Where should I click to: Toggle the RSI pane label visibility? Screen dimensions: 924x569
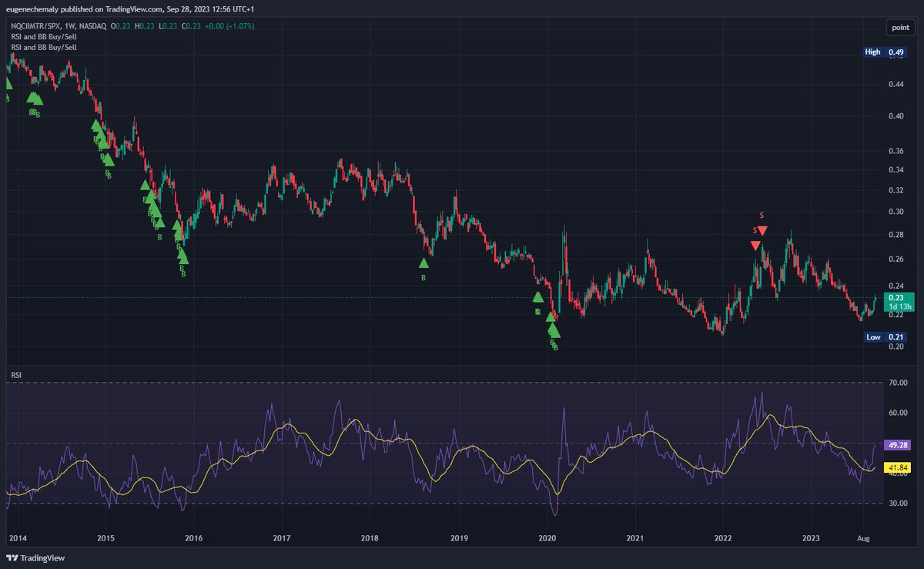tap(15, 374)
